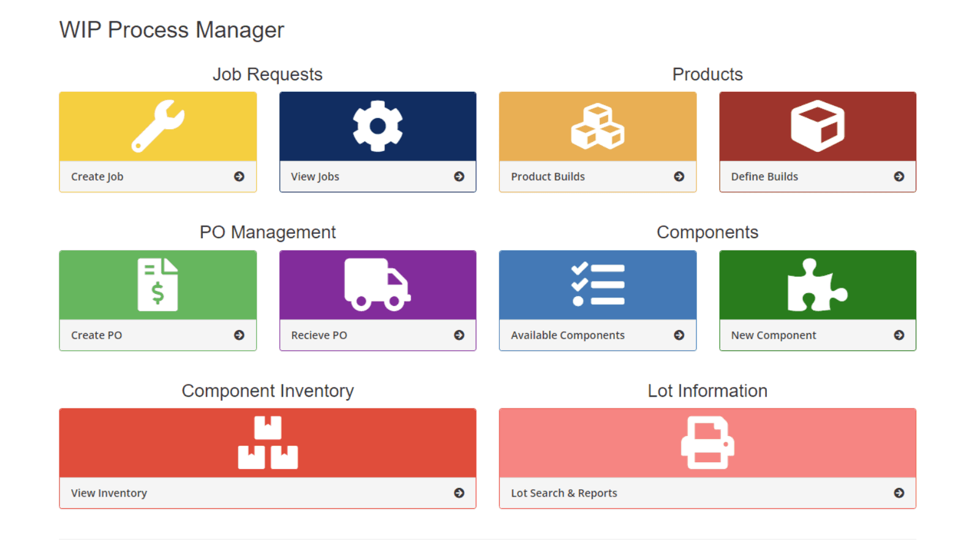Open the Recieve PO page
The height and width of the screenshot is (551, 980).
click(377, 335)
